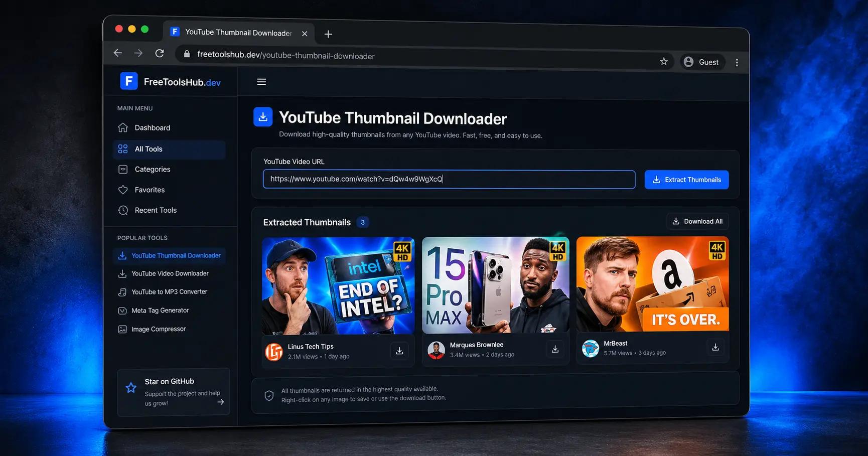Click the blue download icon beside page title

(x=263, y=117)
